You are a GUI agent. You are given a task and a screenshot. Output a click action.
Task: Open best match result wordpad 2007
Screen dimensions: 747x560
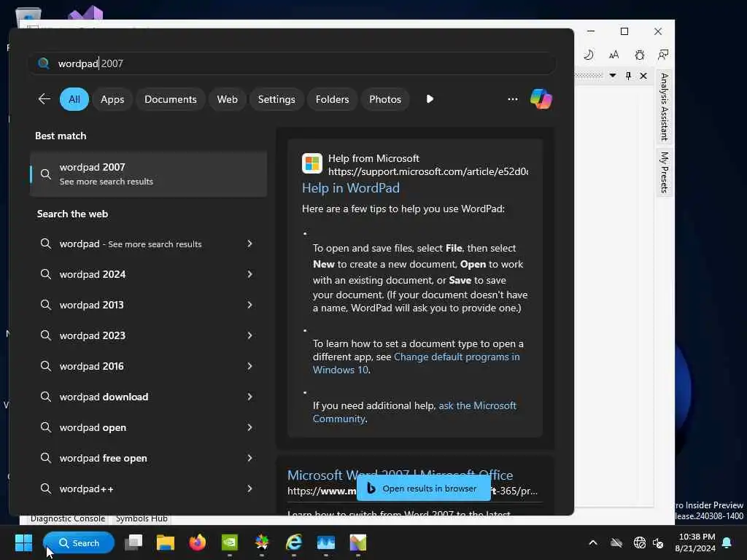click(148, 174)
